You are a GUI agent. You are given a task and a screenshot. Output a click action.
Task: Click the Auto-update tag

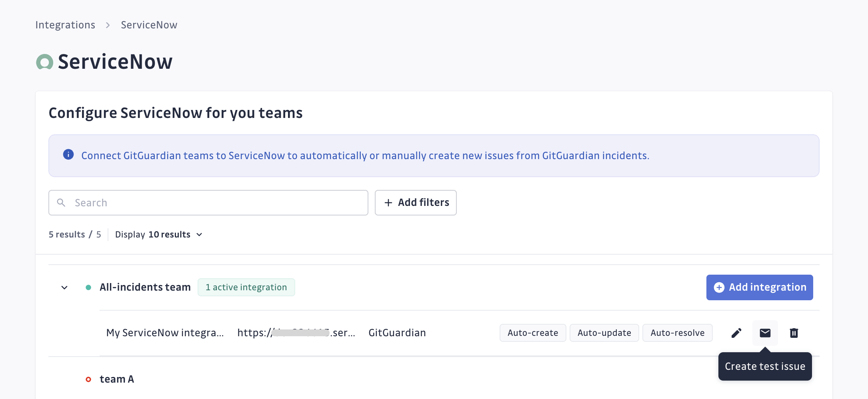pos(604,333)
